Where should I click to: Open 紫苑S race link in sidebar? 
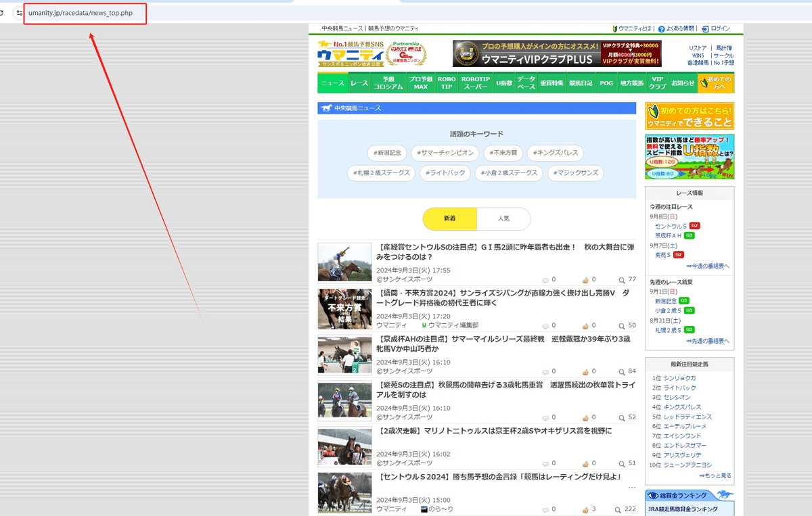[662, 255]
